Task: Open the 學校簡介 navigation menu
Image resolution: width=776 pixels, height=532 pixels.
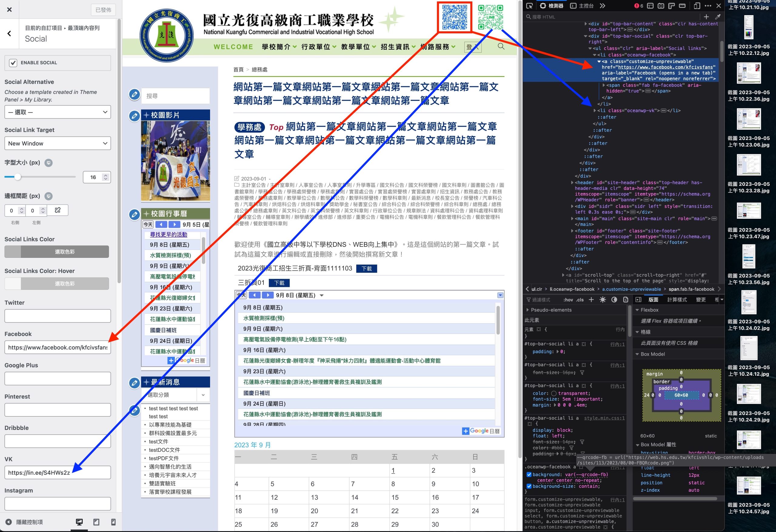Action: (279, 47)
